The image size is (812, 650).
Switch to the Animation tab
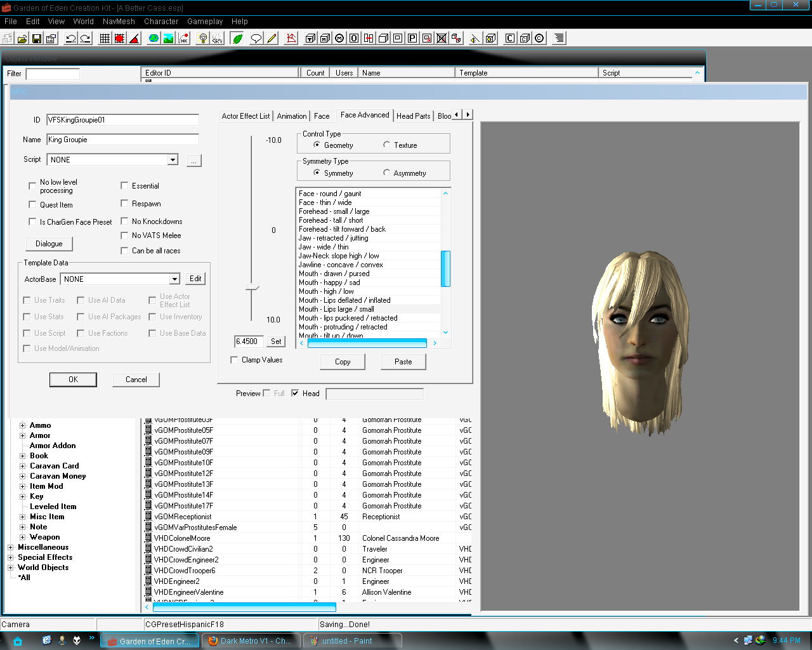tap(292, 116)
